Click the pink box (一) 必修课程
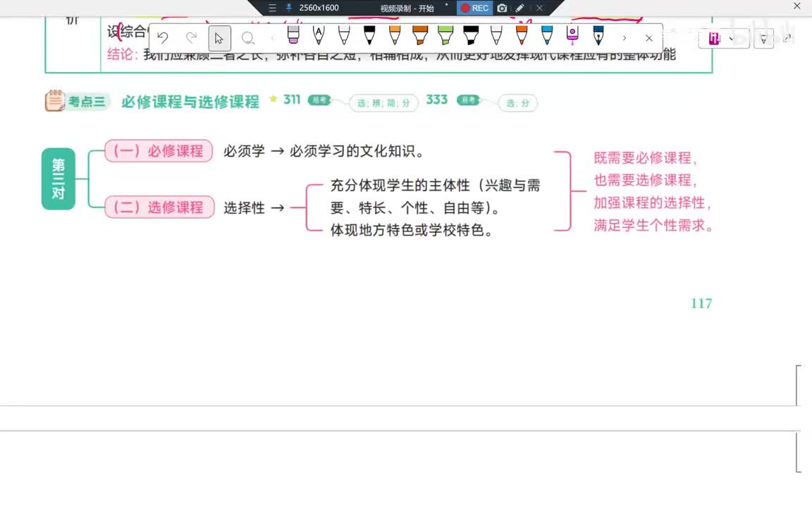 [x=159, y=151]
